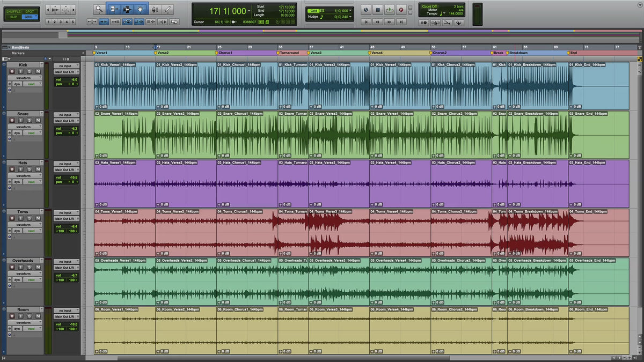Mute the Kick track
The image size is (644, 362).
(38, 71)
